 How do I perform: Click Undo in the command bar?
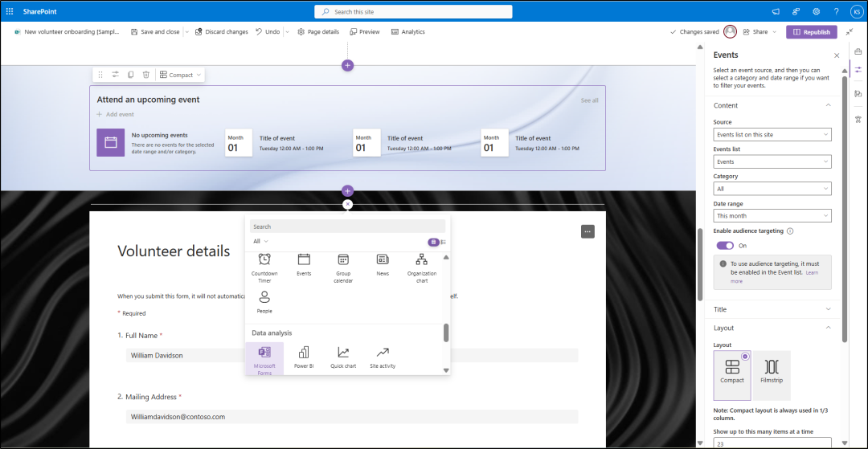268,32
